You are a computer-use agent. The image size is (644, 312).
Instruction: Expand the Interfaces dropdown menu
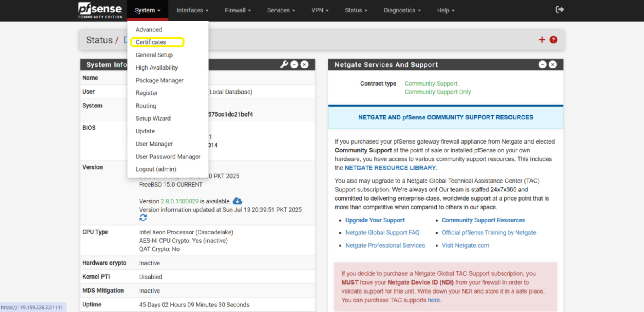coord(192,10)
